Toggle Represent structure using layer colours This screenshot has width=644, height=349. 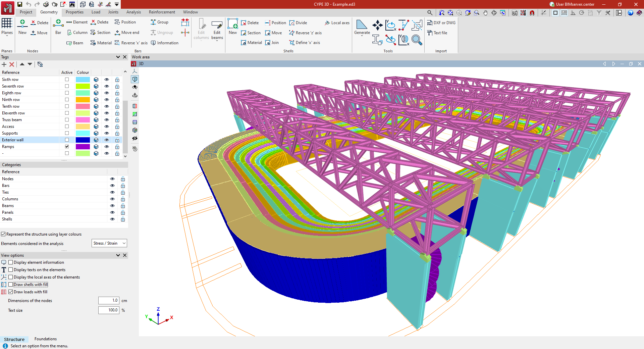point(3,234)
